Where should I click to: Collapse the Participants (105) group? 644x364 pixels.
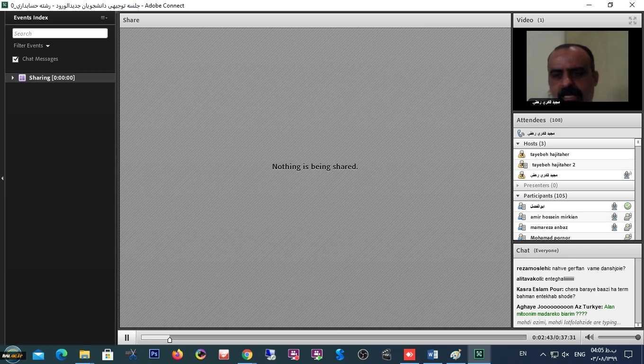click(x=518, y=196)
